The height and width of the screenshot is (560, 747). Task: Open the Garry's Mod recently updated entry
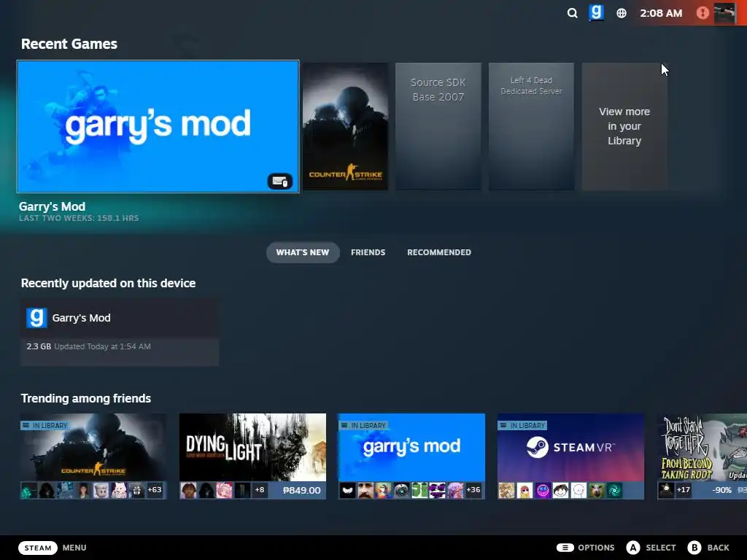[x=120, y=332]
